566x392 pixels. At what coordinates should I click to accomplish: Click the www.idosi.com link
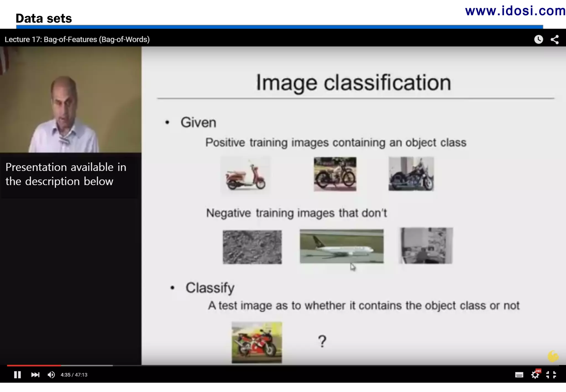[x=515, y=11]
